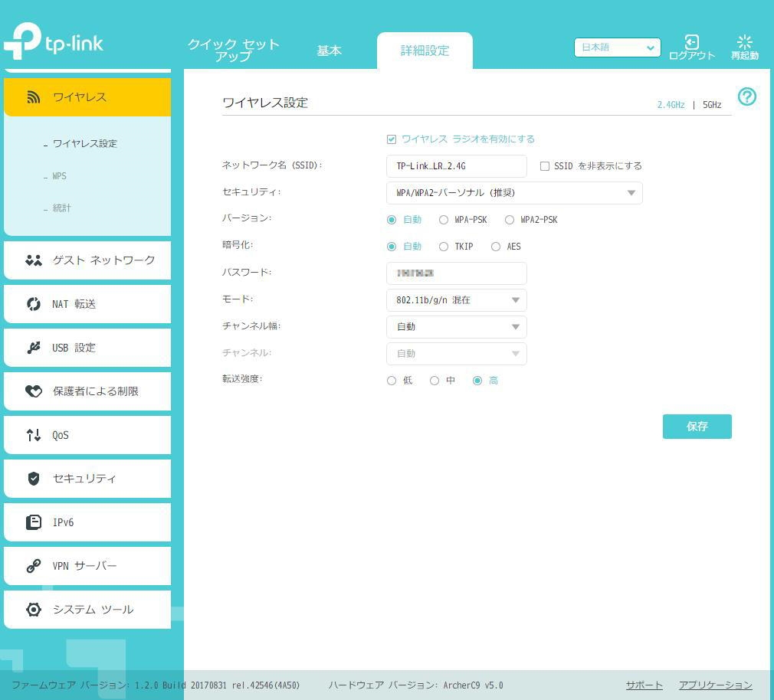774x700 pixels.
Task: Open QoS via its up-down arrows icon
Action: 34,435
